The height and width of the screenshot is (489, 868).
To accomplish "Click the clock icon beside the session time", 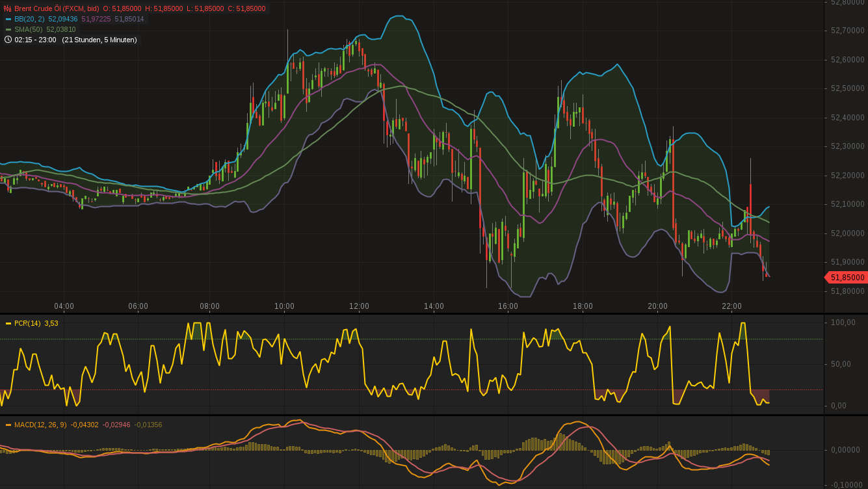I will tap(8, 40).
